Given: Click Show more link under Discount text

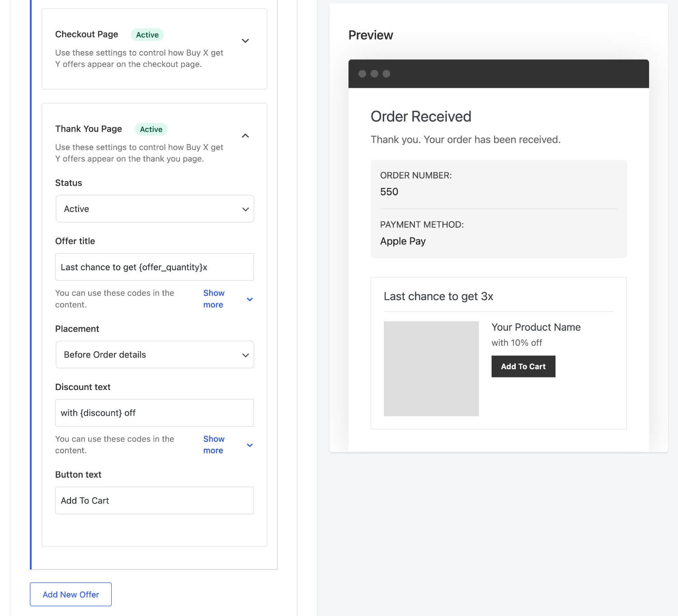Looking at the screenshot, I should tap(214, 445).
